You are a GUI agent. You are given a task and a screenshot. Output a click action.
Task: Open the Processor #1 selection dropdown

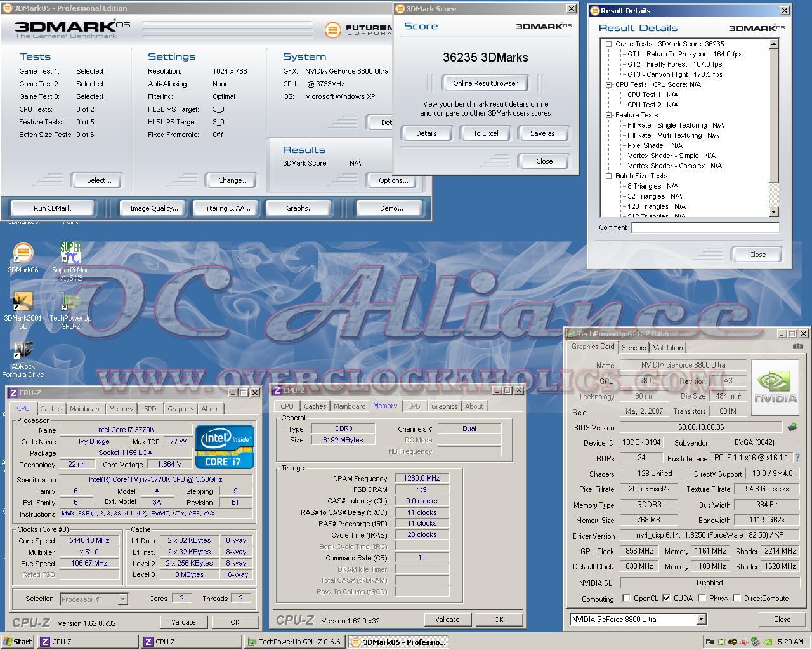pyautogui.click(x=122, y=599)
